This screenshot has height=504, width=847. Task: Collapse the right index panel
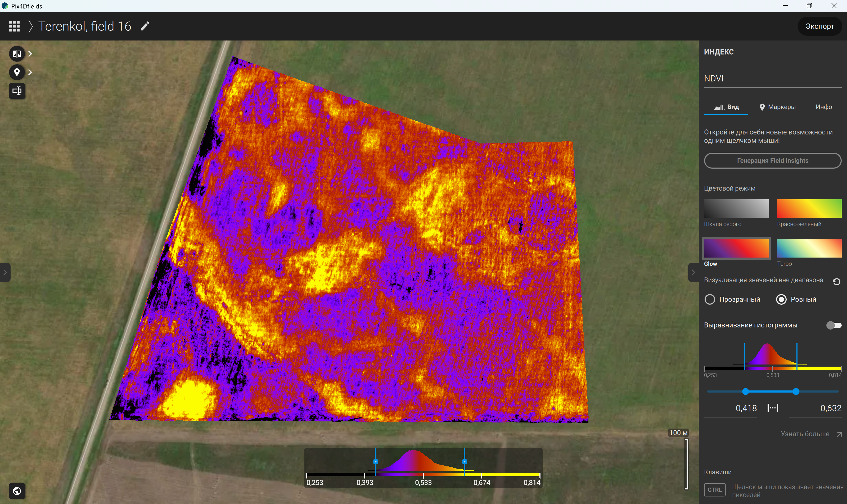(693, 272)
